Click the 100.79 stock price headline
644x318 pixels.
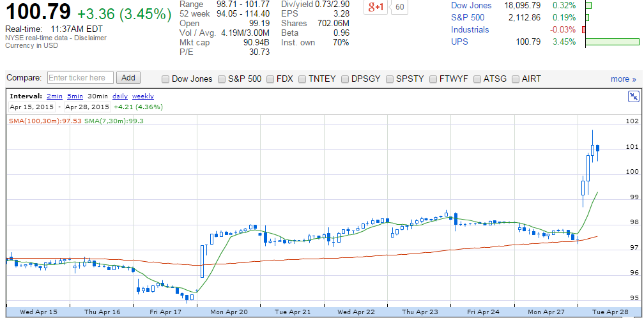click(x=38, y=12)
